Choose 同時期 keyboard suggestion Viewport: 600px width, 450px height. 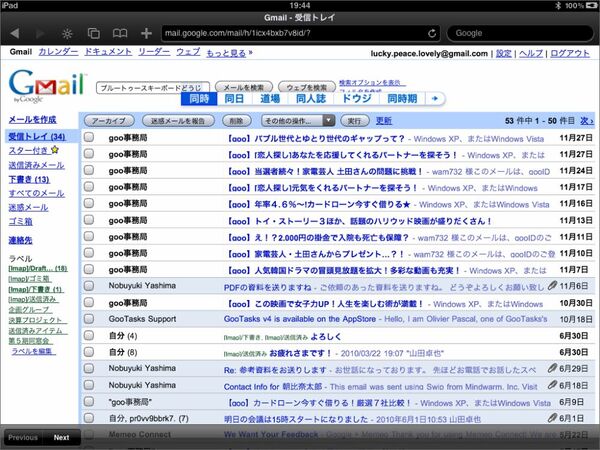[x=402, y=98]
